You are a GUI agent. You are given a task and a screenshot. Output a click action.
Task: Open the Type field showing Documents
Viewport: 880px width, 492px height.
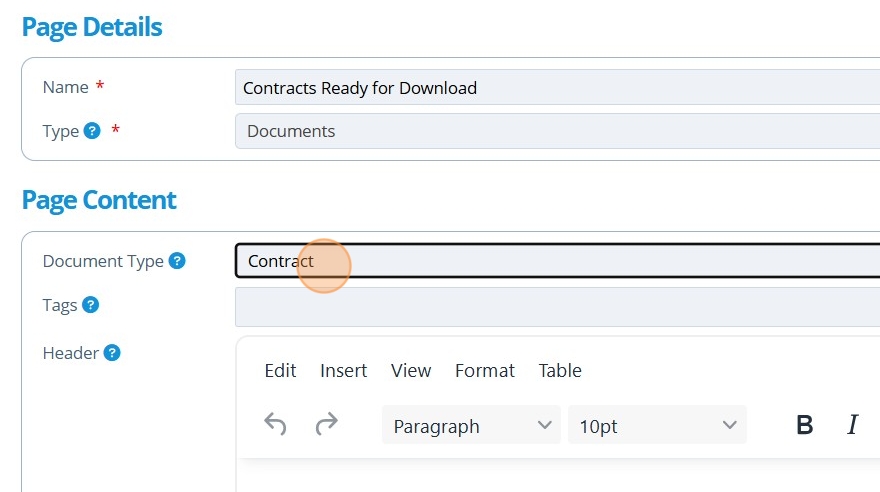click(556, 131)
